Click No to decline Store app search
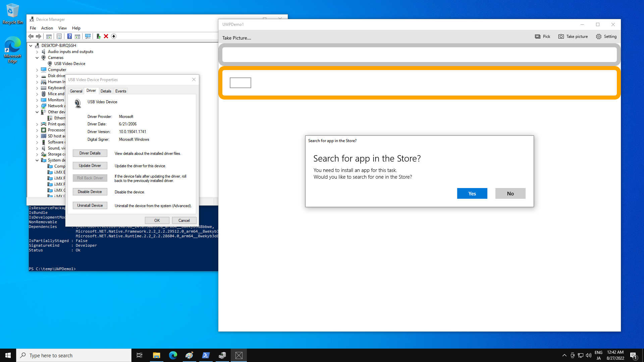This screenshot has width=644, height=362. 510,193
